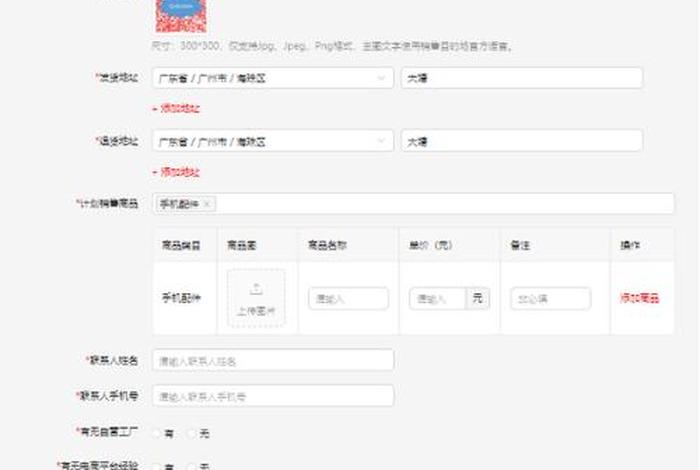Select 无 for 有无自营工厂

pos(192,433)
